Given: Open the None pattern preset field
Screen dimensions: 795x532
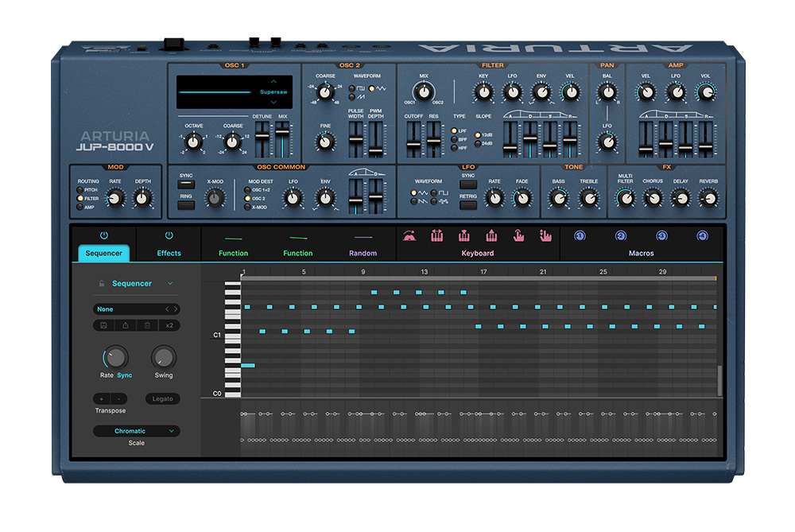Looking at the screenshot, I should tap(137, 309).
